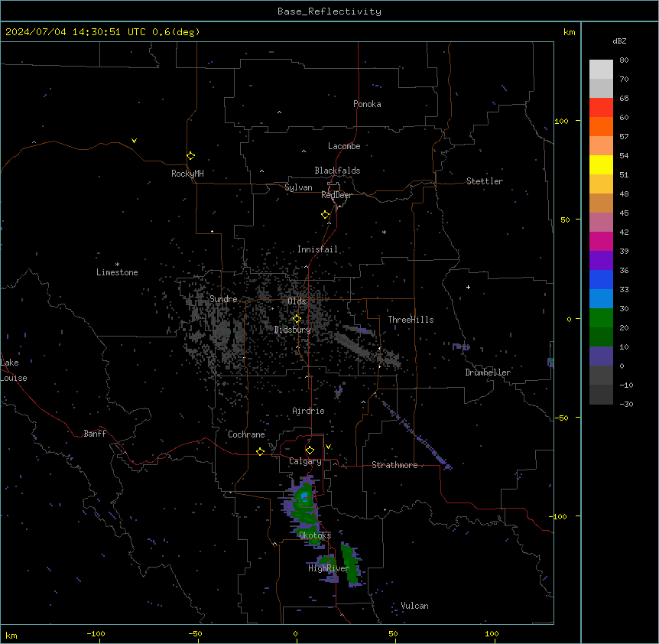
Task: Click the 50 tick on the bottom axis
Action: tap(393, 633)
